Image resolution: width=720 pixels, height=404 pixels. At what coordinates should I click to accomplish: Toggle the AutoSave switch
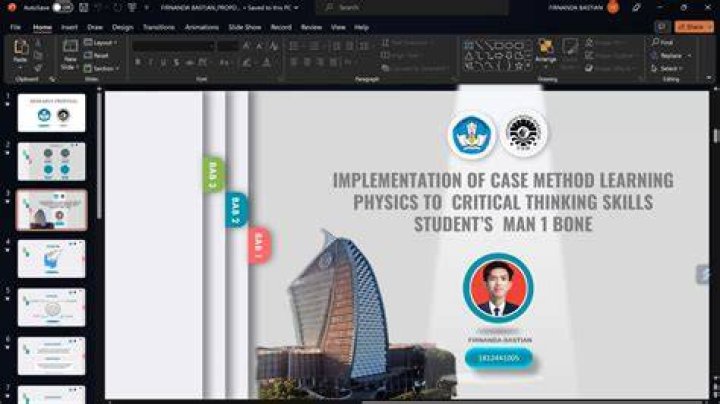point(62,8)
